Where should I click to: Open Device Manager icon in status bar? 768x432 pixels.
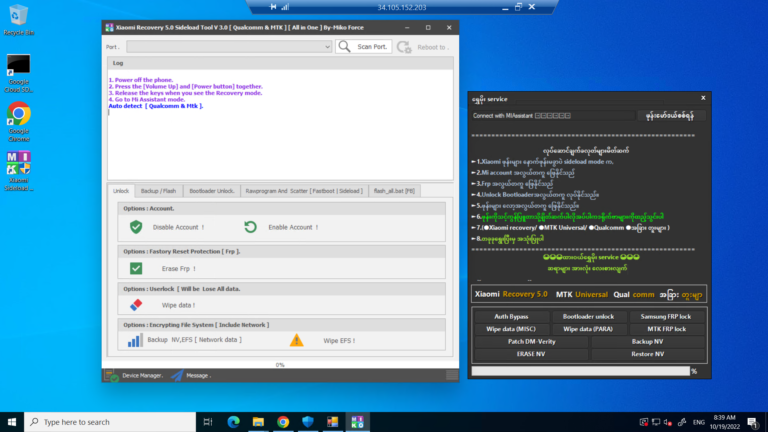pos(112,376)
